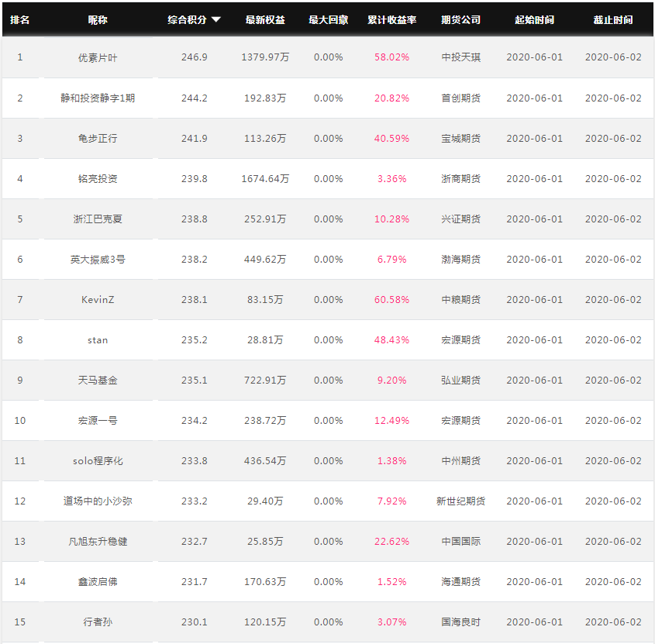Screen dimensions: 655x644
Task: Click the KevinZ nickname
Action: [98, 299]
